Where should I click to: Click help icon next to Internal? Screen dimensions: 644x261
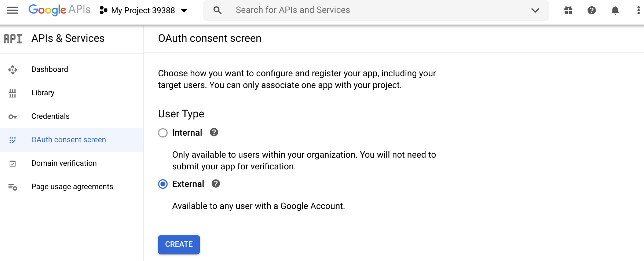click(x=214, y=132)
